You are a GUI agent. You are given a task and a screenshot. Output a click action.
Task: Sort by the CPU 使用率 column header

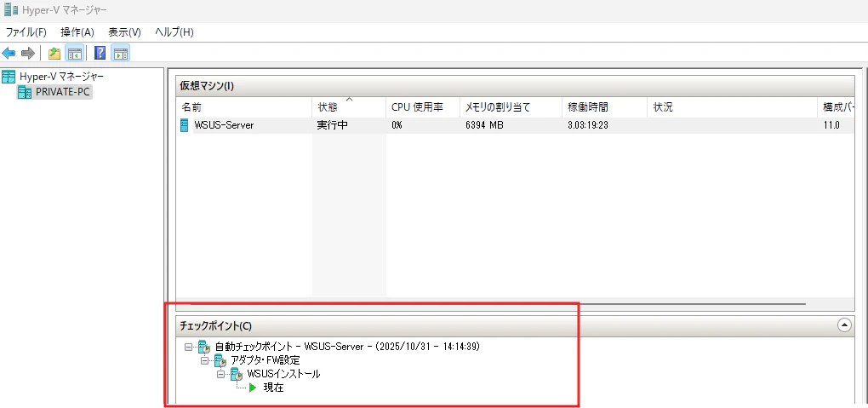pyautogui.click(x=423, y=107)
